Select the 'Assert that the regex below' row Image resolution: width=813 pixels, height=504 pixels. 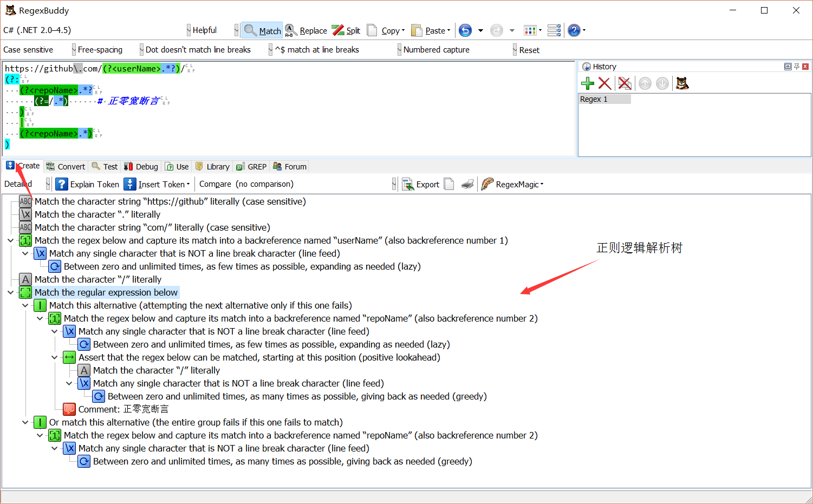259,357
